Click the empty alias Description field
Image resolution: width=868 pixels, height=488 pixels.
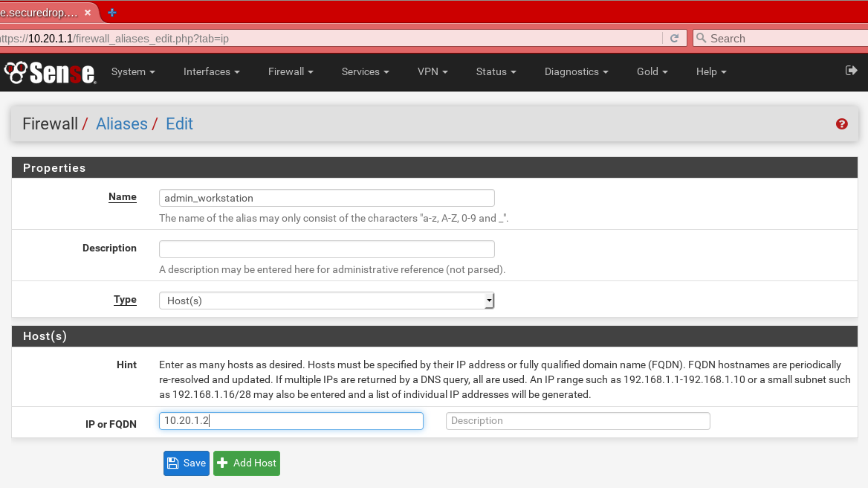tap(326, 249)
